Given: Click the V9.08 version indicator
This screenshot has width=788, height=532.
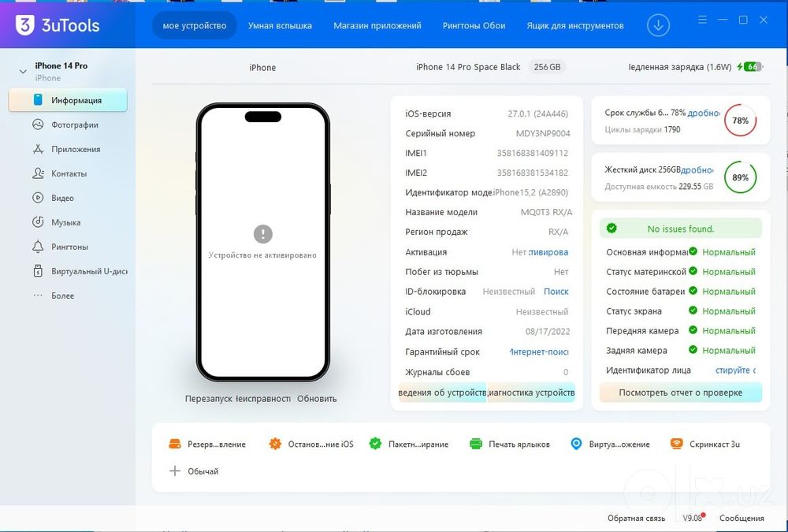Looking at the screenshot, I should pos(693,517).
